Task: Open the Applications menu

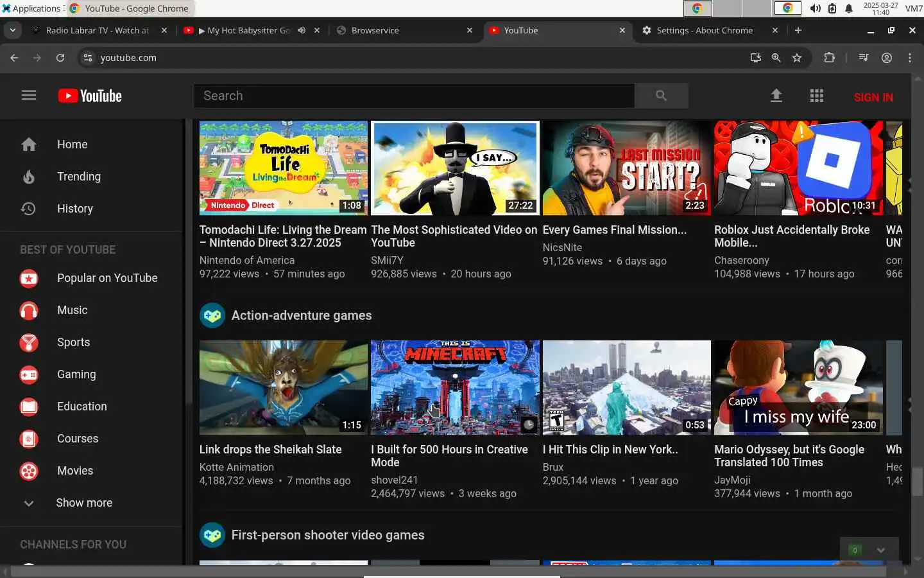Action: [x=32, y=8]
